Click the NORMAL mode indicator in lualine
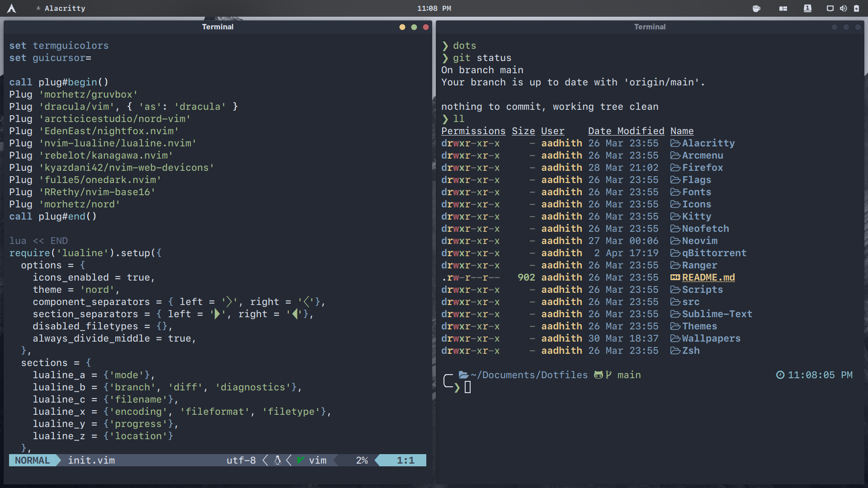Image resolution: width=868 pixels, height=488 pixels. [32, 460]
